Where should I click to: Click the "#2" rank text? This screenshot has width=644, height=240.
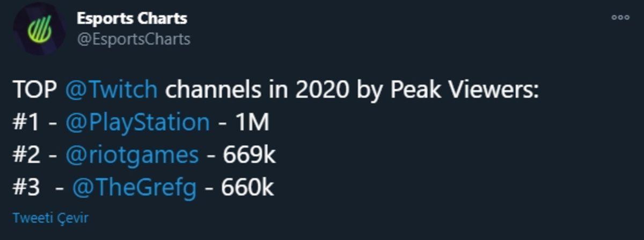coord(26,155)
